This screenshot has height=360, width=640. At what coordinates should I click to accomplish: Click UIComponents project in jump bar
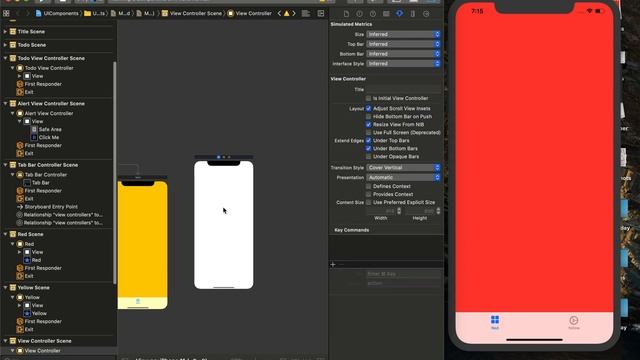(x=57, y=13)
